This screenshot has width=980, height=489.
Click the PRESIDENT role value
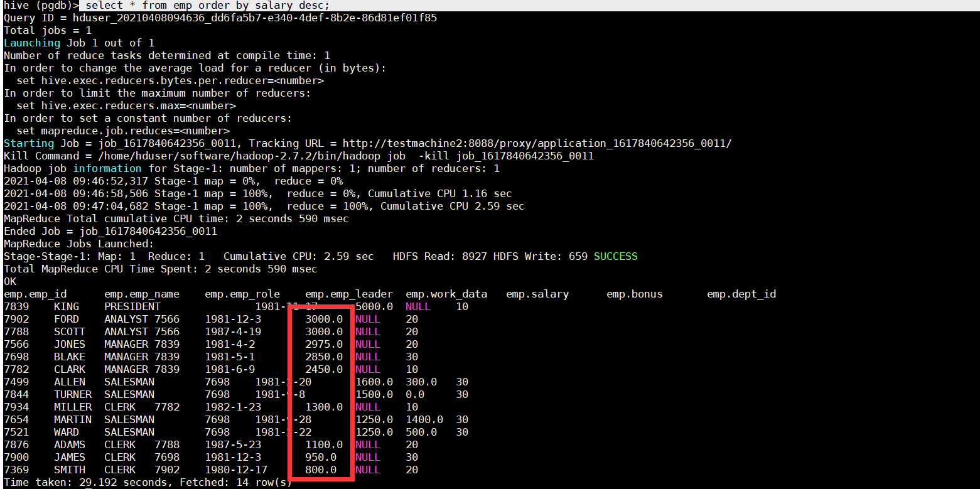pos(132,306)
